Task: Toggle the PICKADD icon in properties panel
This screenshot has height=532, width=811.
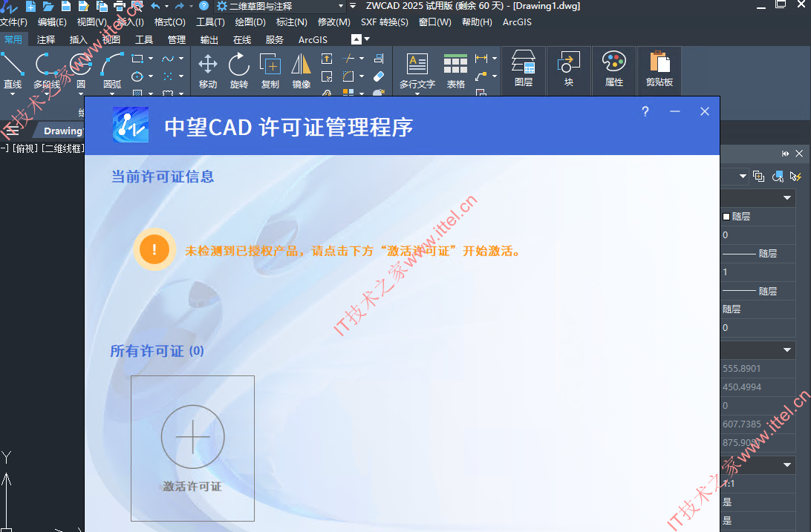Action: pyautogui.click(x=759, y=177)
